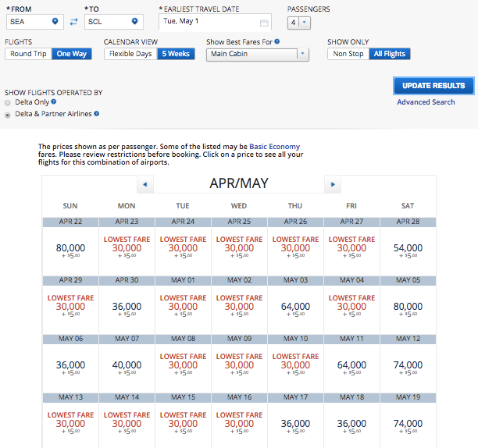Image resolution: width=478 pixels, height=448 pixels.
Task: Click info icon next to Delta & Partner Airlines
Action: (97, 114)
